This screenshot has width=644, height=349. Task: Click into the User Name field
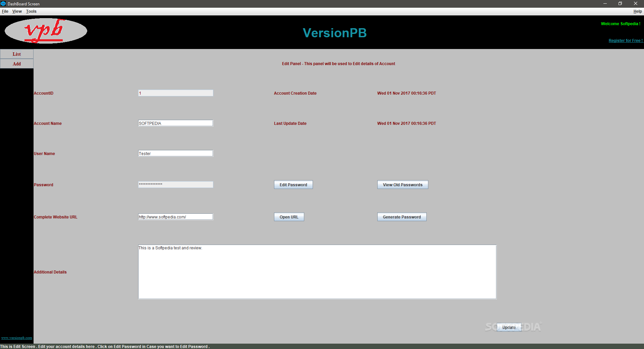click(x=176, y=154)
